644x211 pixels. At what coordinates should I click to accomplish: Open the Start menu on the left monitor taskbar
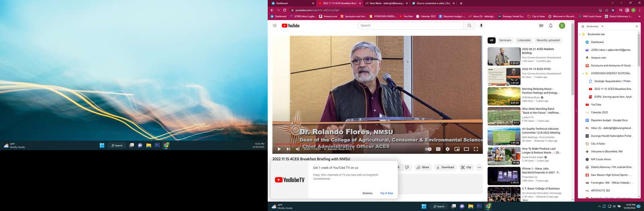click(102, 145)
